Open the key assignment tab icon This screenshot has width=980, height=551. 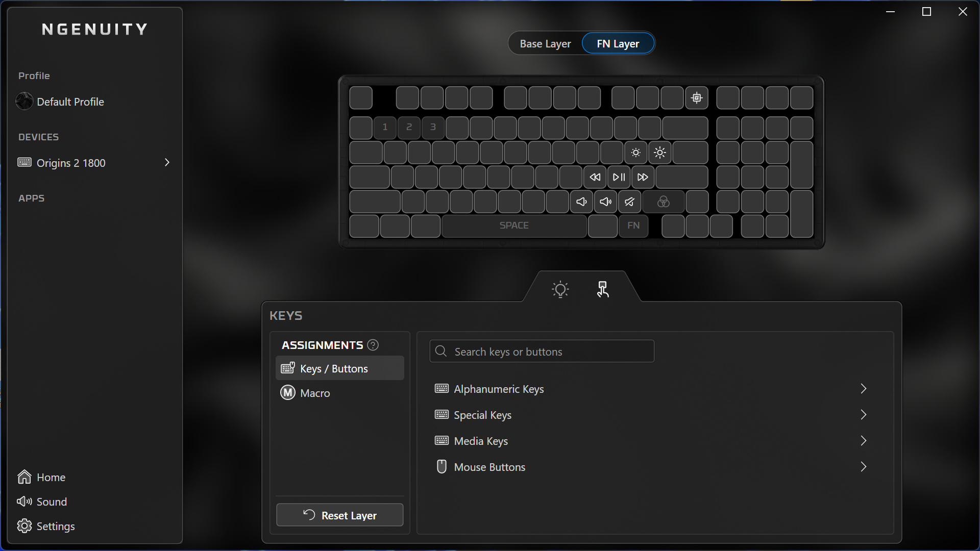[603, 289]
